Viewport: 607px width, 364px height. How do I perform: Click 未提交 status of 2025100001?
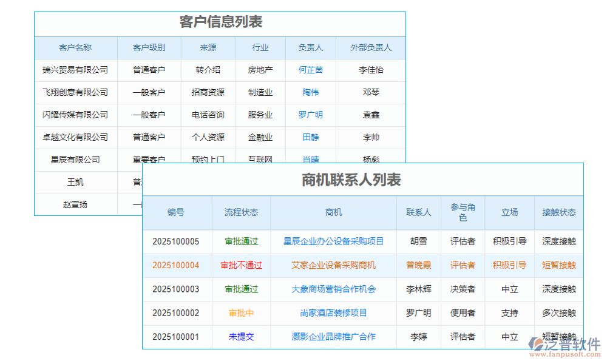pos(242,337)
